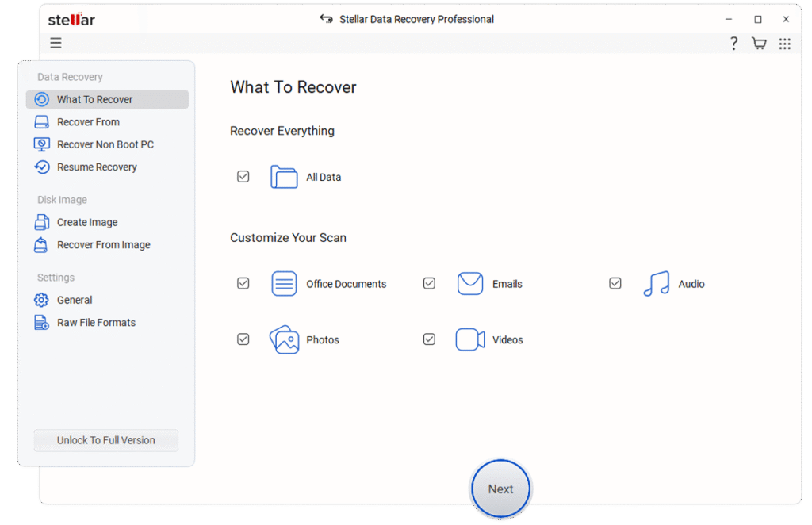The image size is (812, 525).
Task: Click the Emails envelope icon
Action: pyautogui.click(x=470, y=284)
